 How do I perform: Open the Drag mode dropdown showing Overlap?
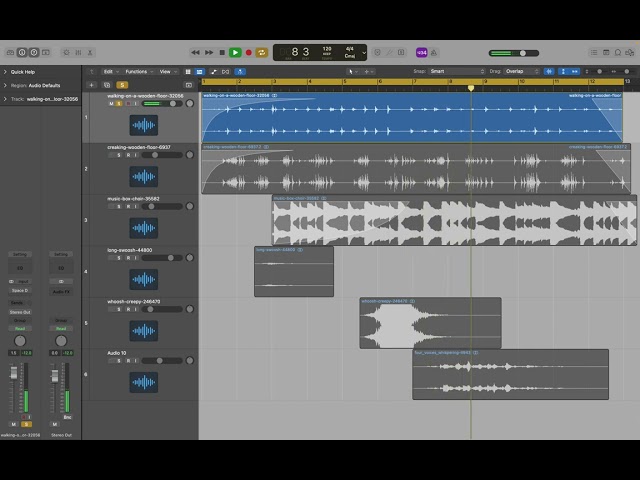(x=522, y=71)
